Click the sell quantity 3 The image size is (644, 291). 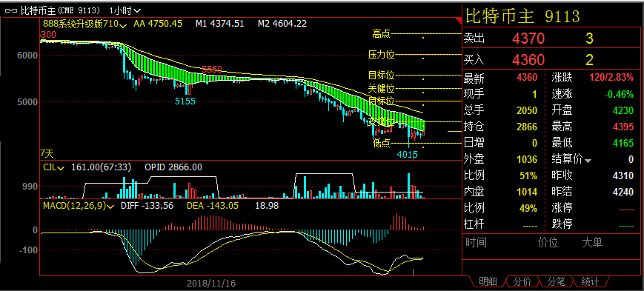point(589,39)
